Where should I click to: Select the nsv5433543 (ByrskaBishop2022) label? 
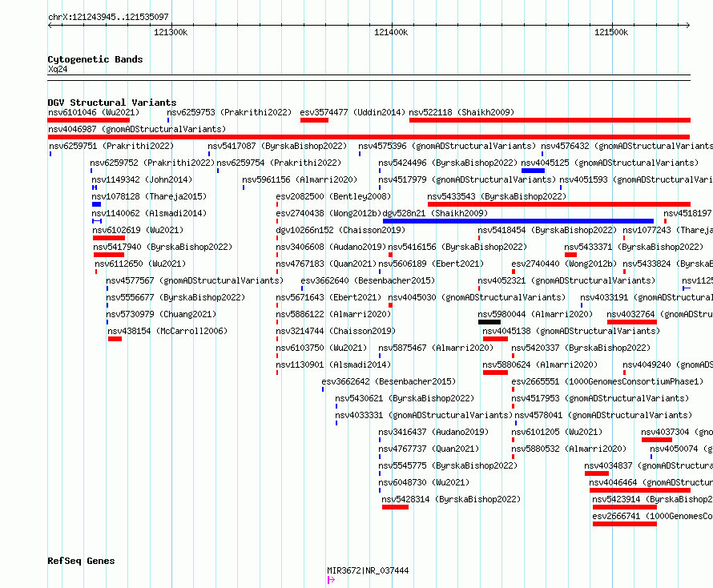pos(497,196)
